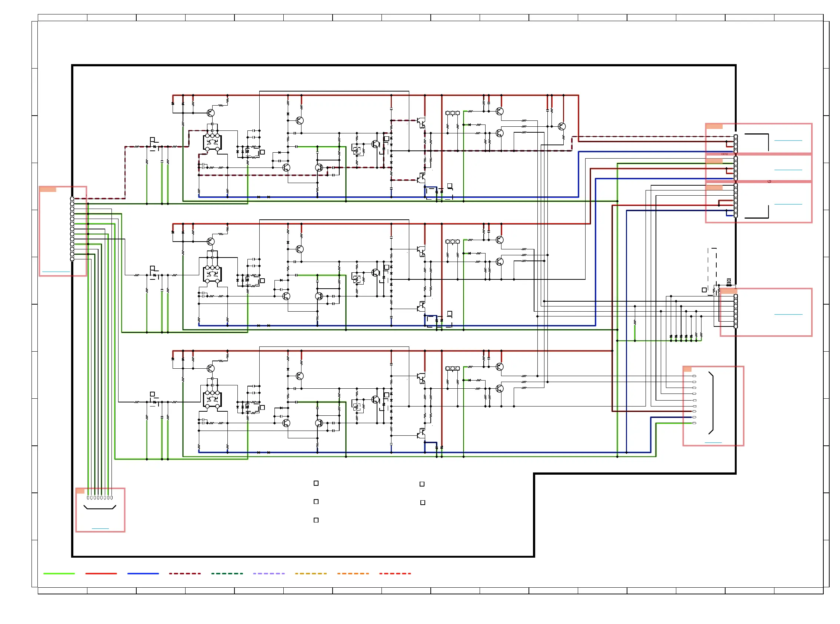The width and height of the screenshot is (840, 624).
Task: Click the cyan link in the bottom-right connector box
Action: click(713, 443)
